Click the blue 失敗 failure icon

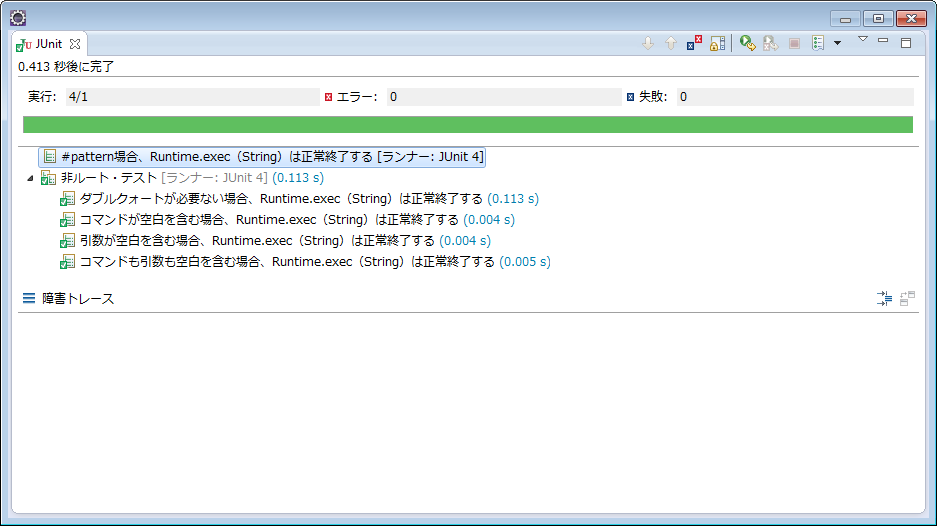pos(630,97)
